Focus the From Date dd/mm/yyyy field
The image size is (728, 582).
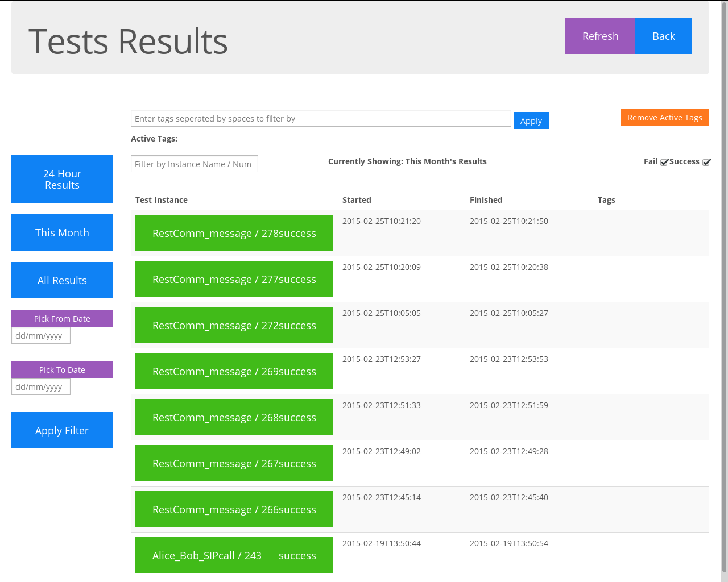(41, 335)
